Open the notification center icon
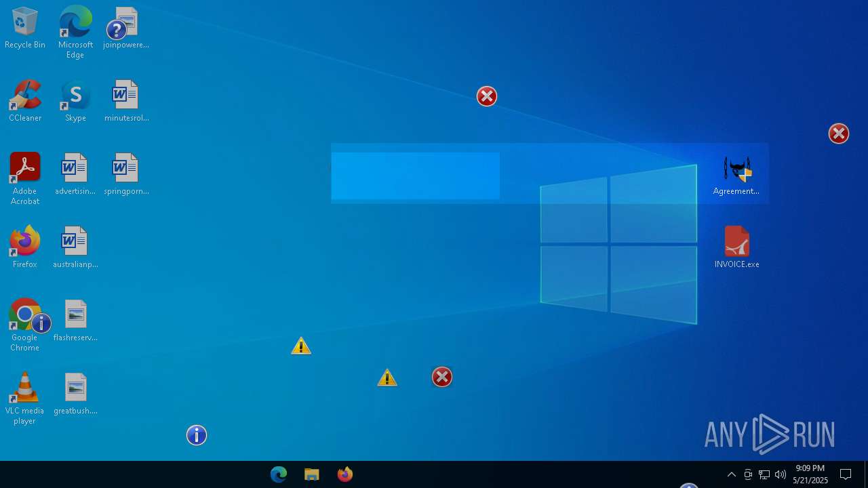868x488 pixels. [846, 474]
